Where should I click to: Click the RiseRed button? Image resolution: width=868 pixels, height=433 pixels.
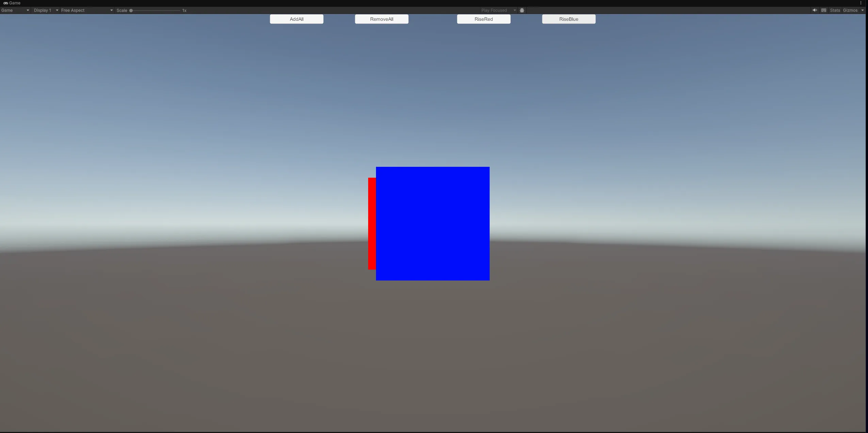[x=484, y=19]
